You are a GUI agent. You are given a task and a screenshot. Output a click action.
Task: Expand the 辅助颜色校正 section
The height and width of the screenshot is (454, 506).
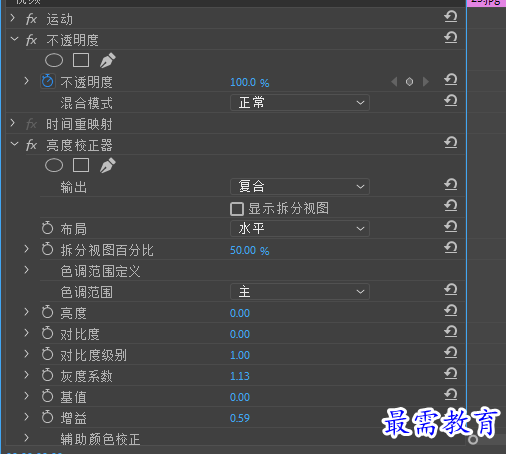27,438
